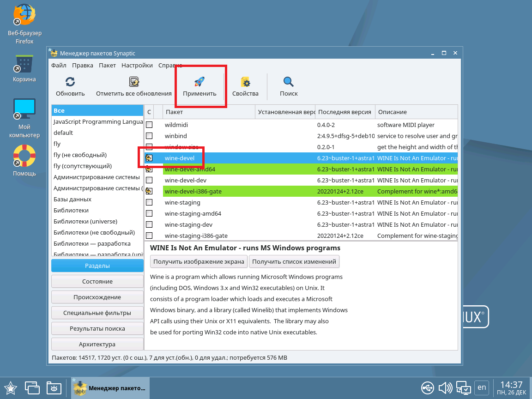Open the Справка menu
Image resolution: width=532 pixels, height=399 pixels.
point(170,66)
